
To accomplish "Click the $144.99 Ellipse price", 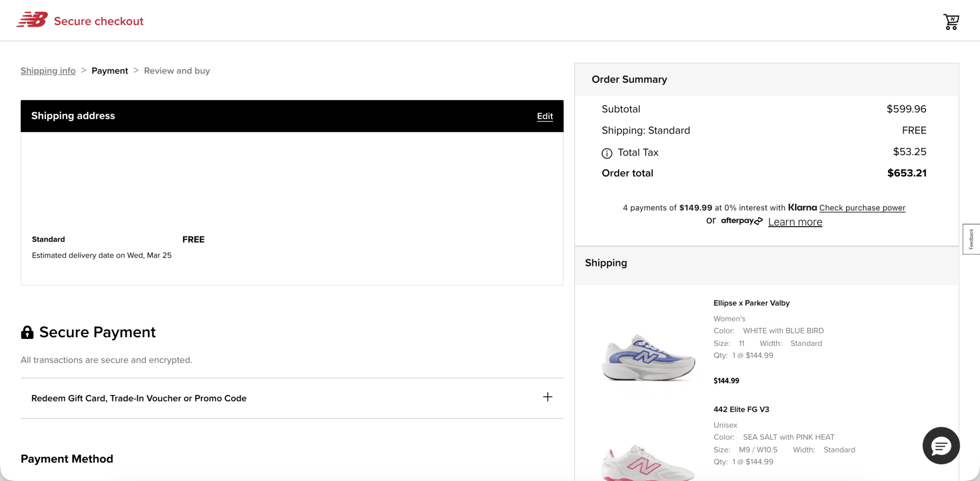I will [x=726, y=381].
